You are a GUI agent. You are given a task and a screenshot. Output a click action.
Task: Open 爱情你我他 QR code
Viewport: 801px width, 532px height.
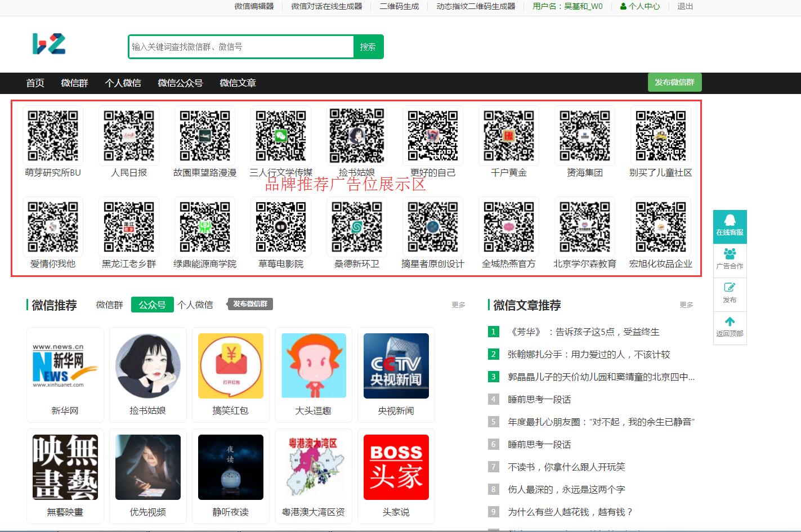coord(53,227)
